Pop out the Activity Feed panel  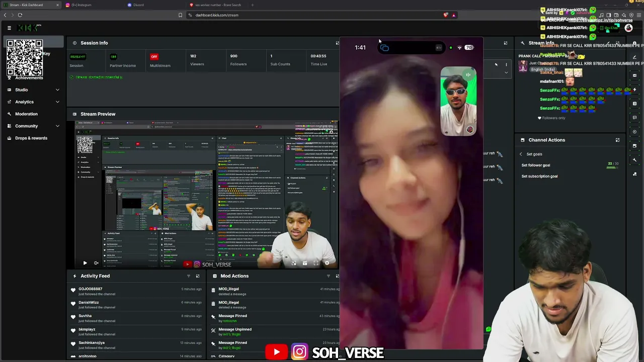(x=198, y=276)
